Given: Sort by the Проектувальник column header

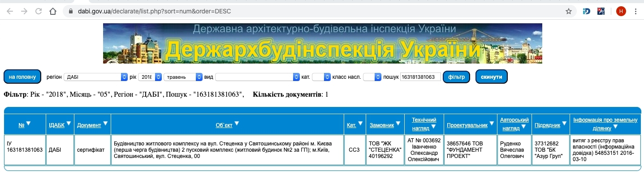Looking at the screenshot, I should pos(467,125).
